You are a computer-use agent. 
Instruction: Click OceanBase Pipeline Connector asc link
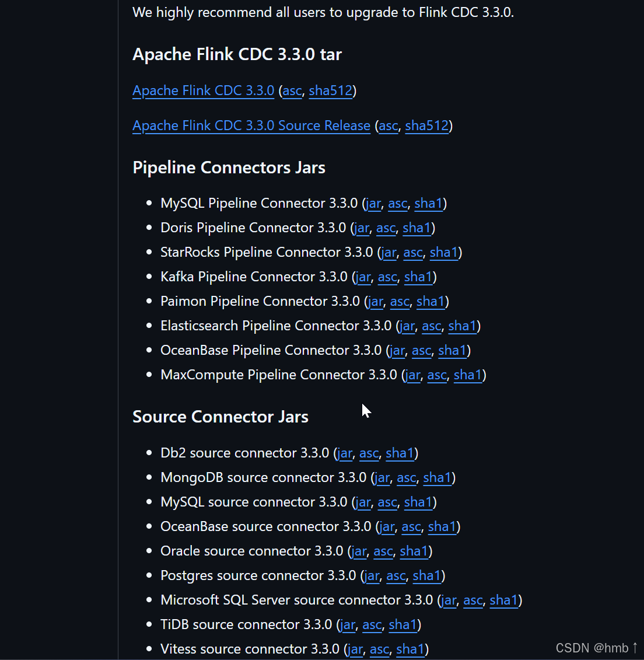tap(422, 350)
